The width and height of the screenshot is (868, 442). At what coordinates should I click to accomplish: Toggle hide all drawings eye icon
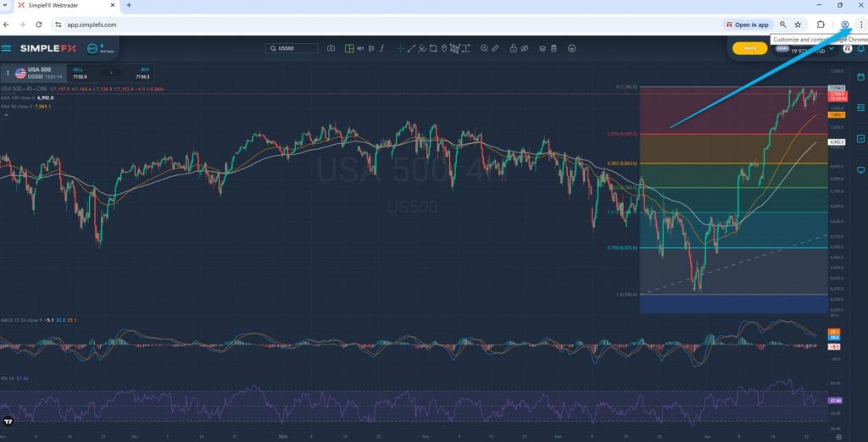pos(526,48)
